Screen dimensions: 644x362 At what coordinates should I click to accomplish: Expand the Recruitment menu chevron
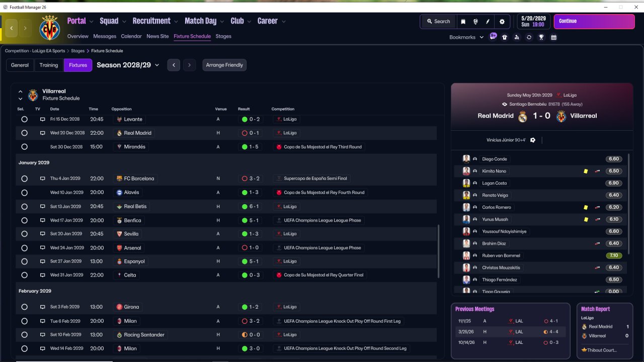coord(176,22)
